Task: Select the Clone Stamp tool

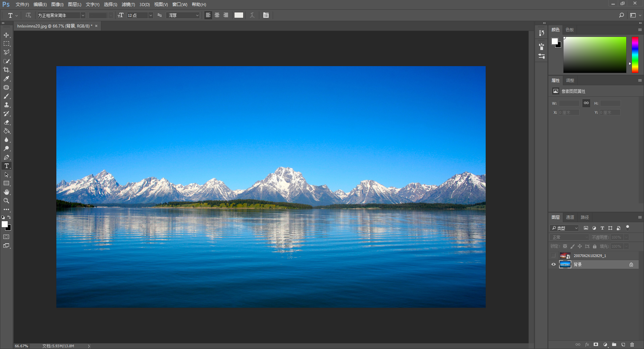Action: (x=6, y=105)
